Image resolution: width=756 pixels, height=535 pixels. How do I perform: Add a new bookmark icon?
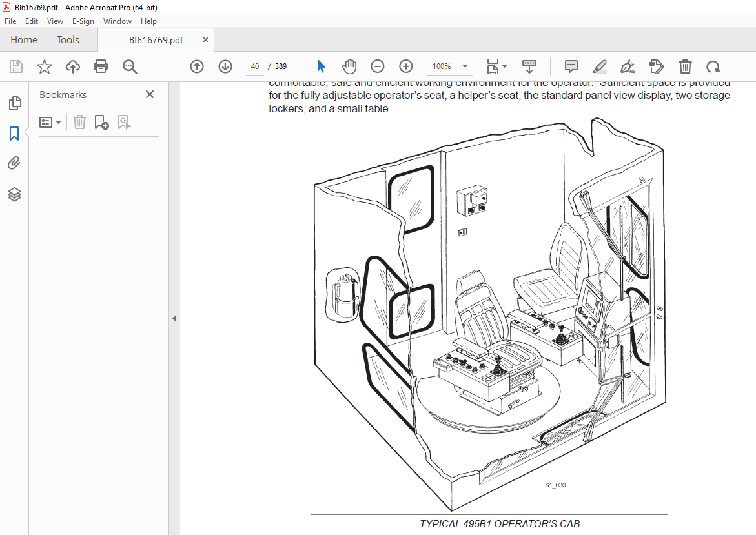tap(102, 123)
